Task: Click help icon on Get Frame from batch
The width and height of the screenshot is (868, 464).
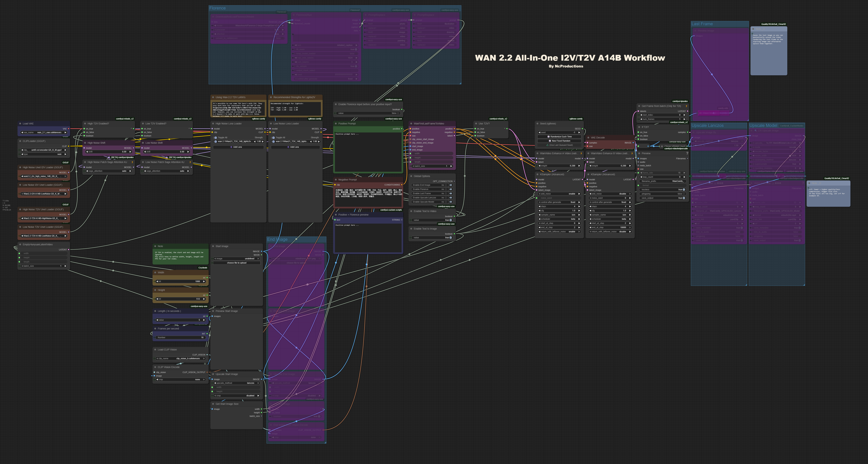Action: 686,106
